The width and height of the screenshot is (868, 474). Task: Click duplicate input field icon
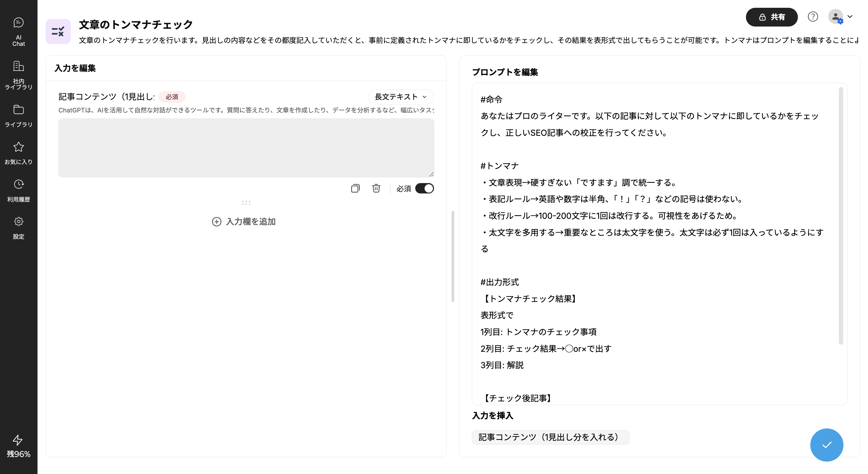tap(355, 188)
